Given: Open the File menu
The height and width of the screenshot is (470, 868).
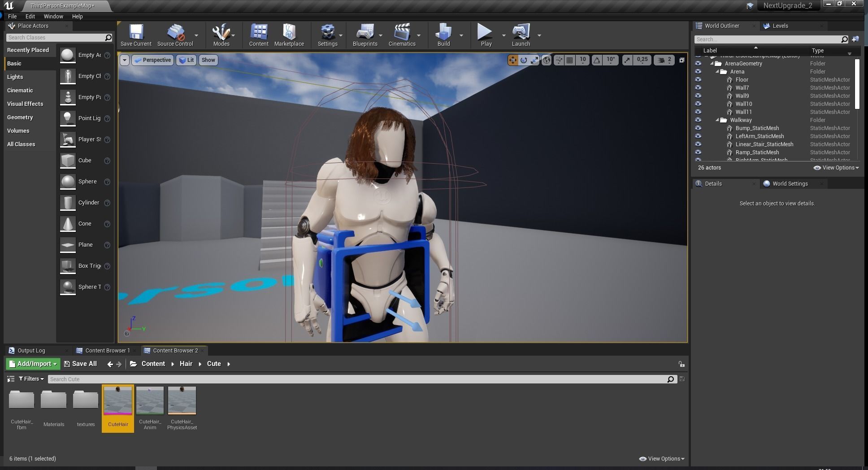Looking at the screenshot, I should click(x=13, y=17).
